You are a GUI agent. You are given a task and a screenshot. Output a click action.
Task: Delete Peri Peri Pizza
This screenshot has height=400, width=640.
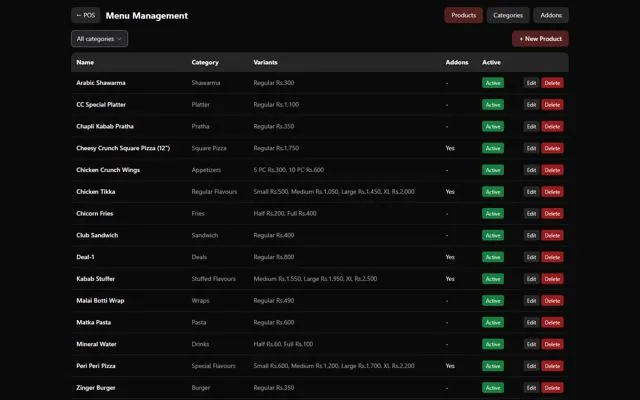pyautogui.click(x=552, y=366)
